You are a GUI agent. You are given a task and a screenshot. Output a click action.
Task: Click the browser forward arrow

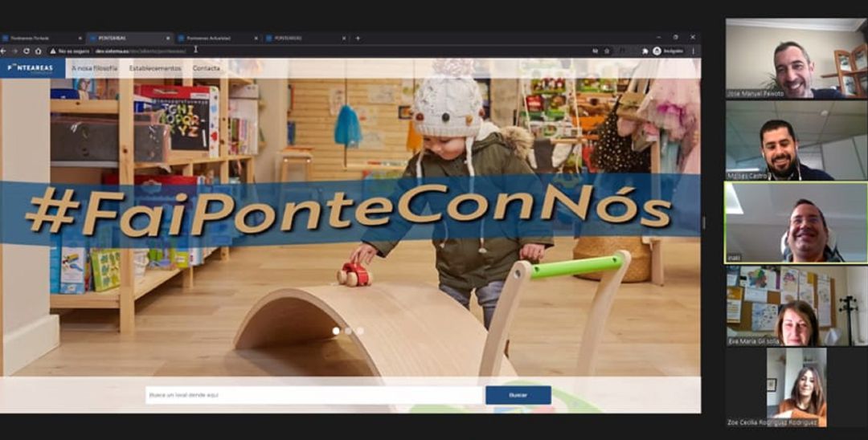[x=15, y=51]
